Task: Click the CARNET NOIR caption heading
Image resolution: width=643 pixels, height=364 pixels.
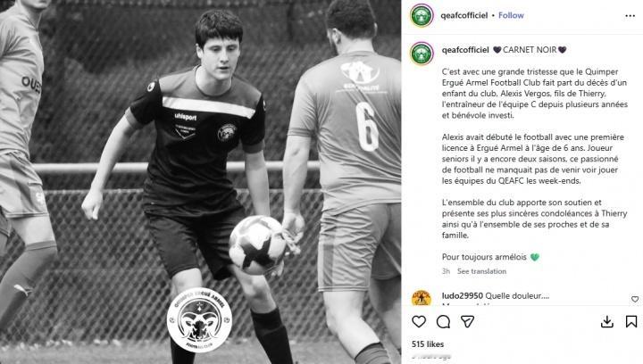Action: (530, 50)
